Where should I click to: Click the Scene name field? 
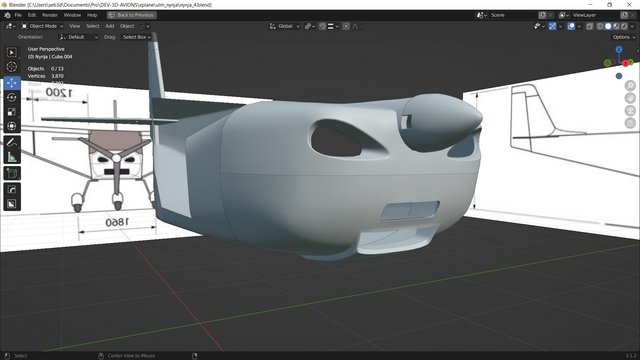coord(513,15)
